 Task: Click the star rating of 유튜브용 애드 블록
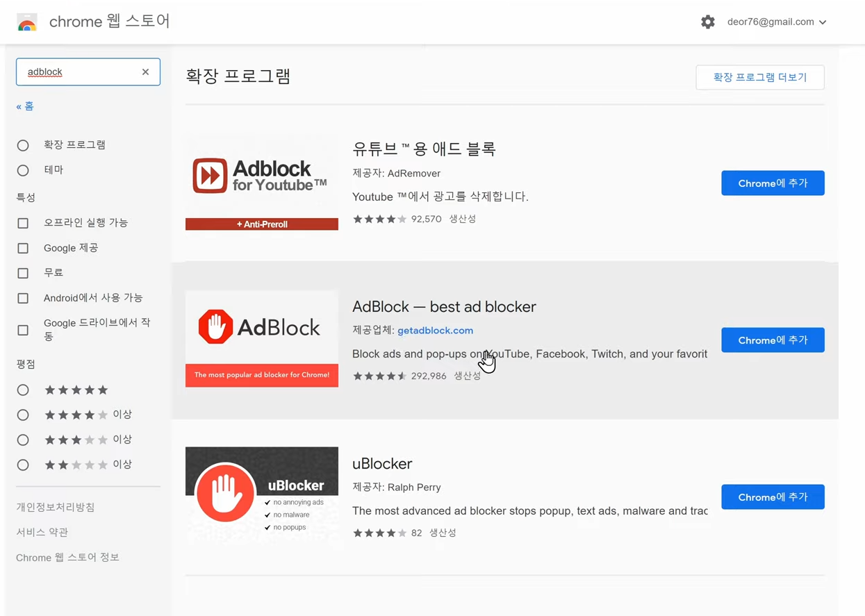click(x=379, y=219)
